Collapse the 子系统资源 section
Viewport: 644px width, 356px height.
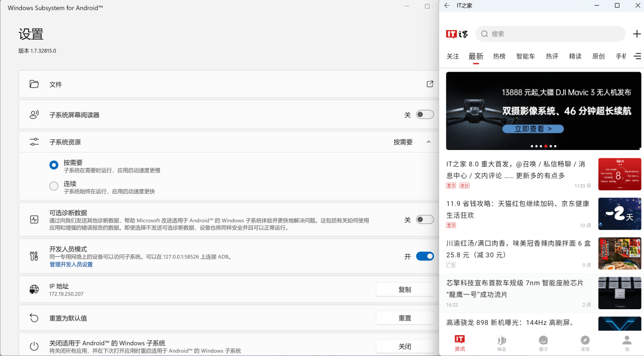point(427,142)
